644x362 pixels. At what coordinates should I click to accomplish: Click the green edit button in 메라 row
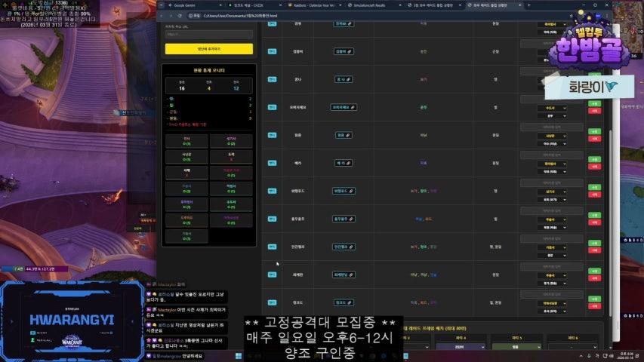click(594, 159)
